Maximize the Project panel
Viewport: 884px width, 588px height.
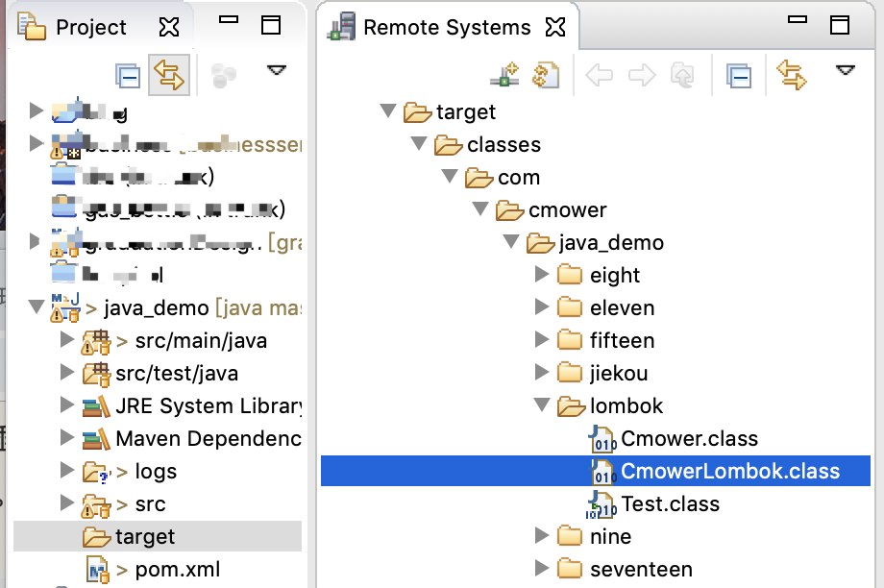[x=271, y=25]
